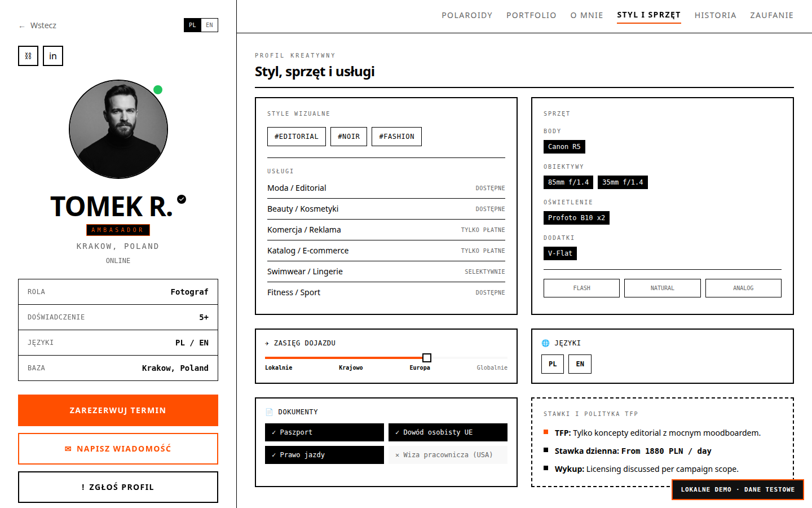Click the document icon beside DOKUMENTY
812x508 pixels.
tap(269, 412)
